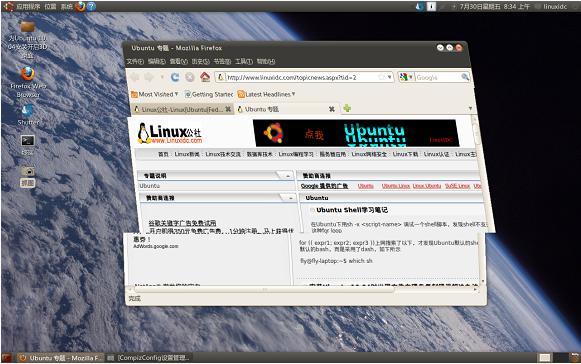Screen dimensions: 581x364
Task: Open the 历史 menu
Action: point(200,62)
